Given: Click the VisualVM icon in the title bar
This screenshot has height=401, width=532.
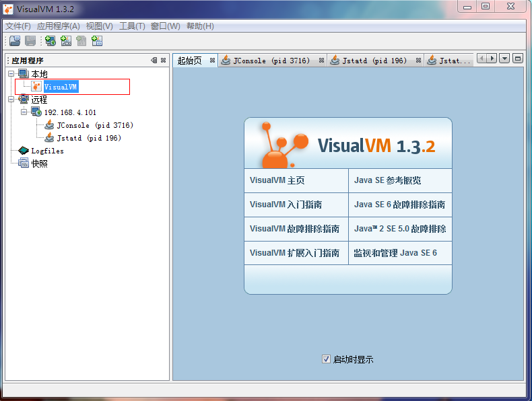Looking at the screenshot, I should click(x=8, y=9).
